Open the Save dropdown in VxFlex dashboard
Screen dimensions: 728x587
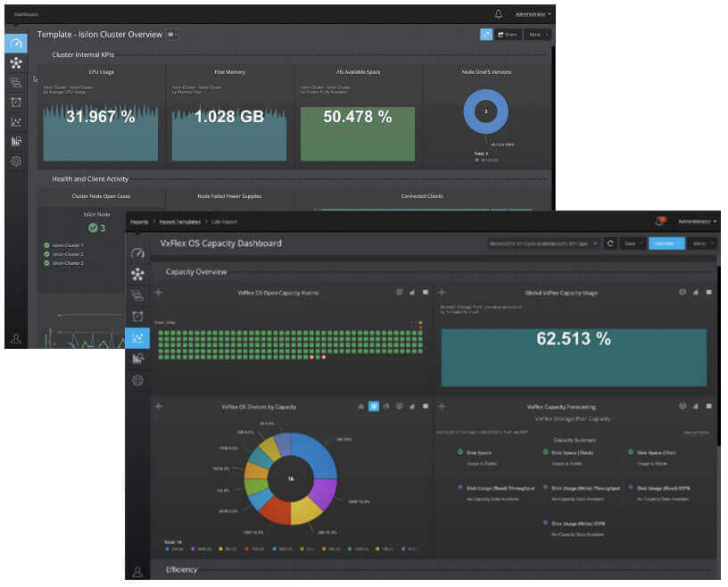tap(633, 244)
